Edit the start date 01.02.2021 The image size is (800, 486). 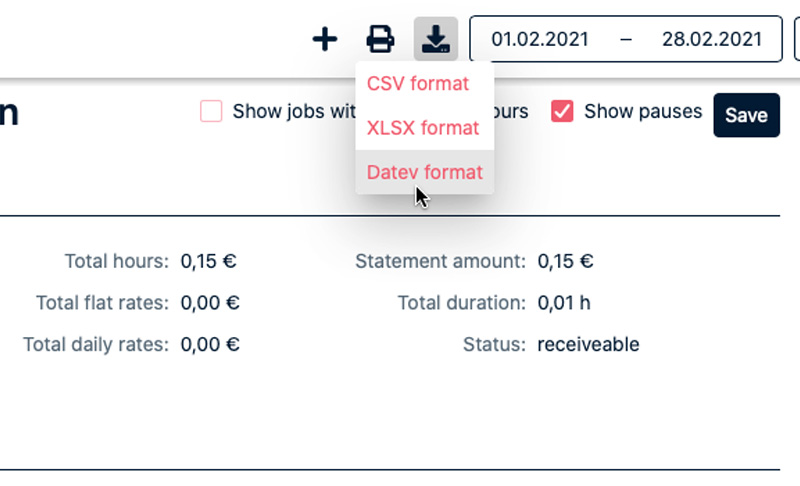540,40
